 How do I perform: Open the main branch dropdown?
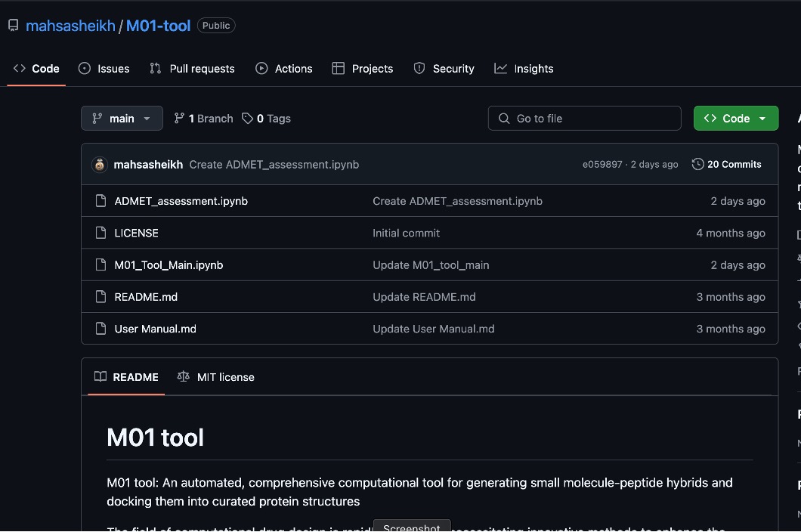coord(122,119)
